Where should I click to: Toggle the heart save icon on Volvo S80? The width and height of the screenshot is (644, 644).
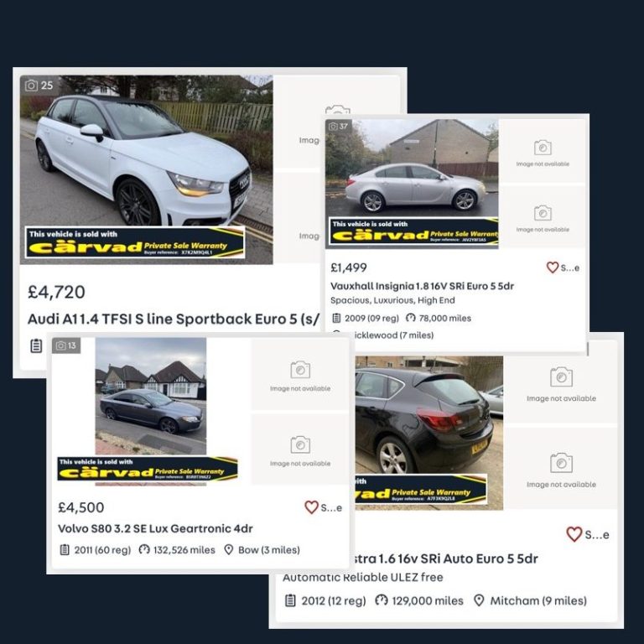click(x=311, y=507)
